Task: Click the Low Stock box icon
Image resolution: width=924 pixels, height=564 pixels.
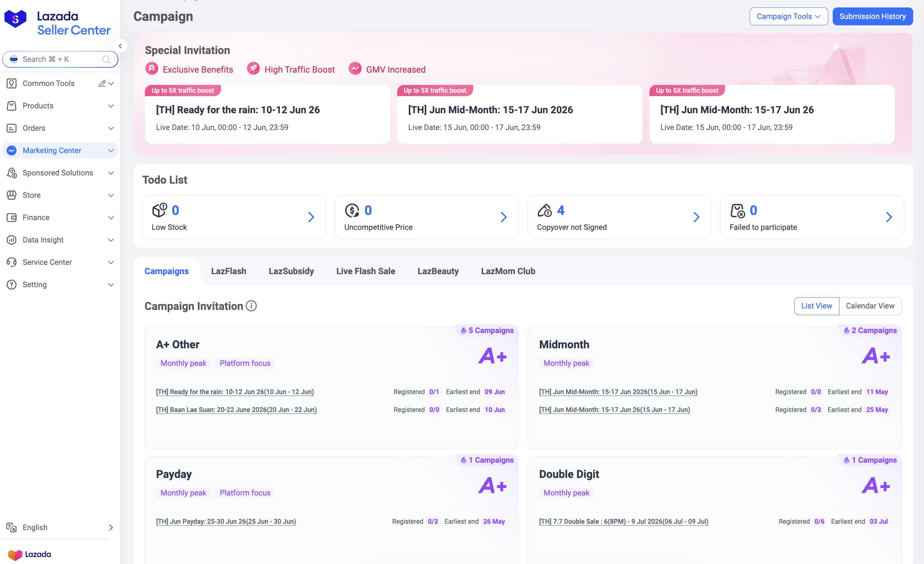Action: [x=160, y=210]
